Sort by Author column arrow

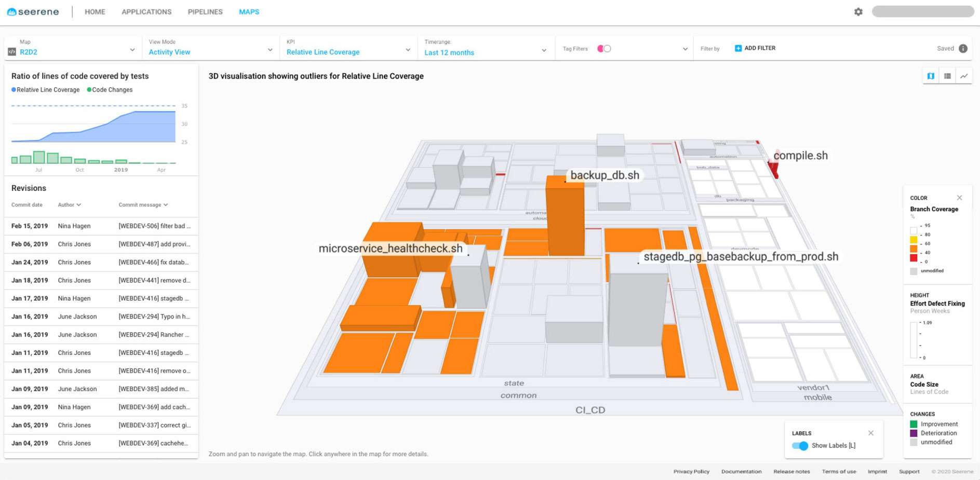(79, 205)
